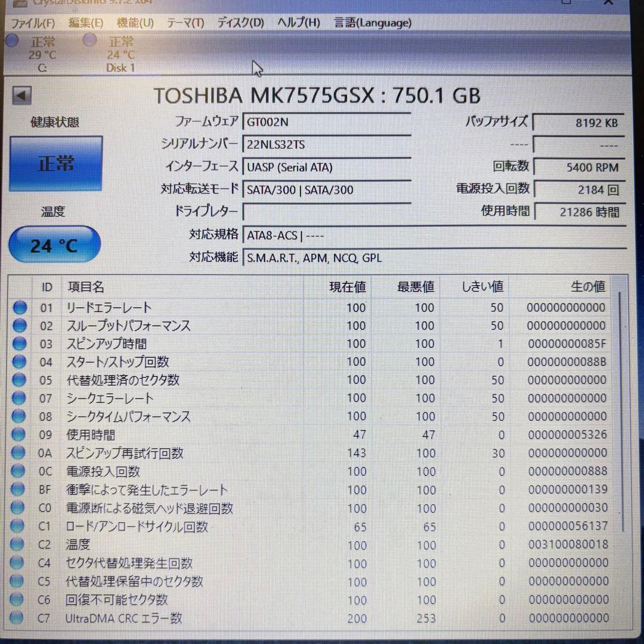Select raw value 003100080018
The height and width of the screenshot is (644, 644).
(568, 544)
